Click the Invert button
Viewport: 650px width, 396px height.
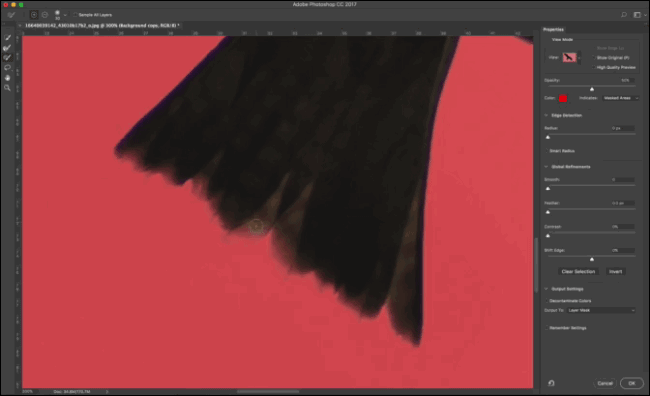pos(616,272)
